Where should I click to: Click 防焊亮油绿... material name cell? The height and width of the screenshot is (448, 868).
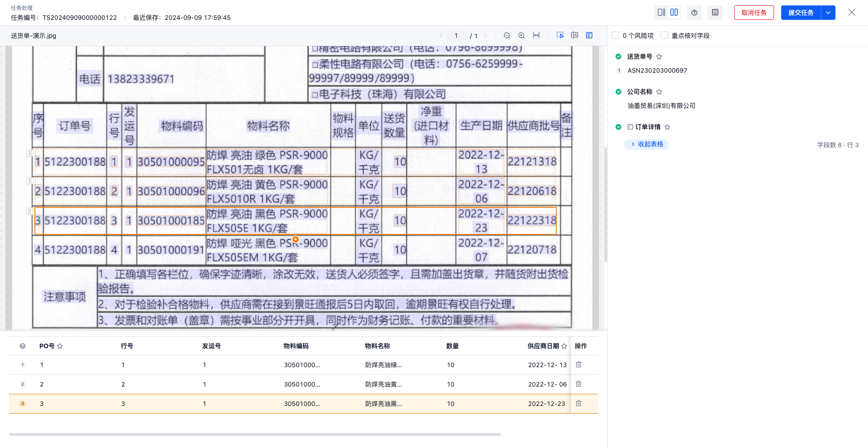[x=383, y=365]
